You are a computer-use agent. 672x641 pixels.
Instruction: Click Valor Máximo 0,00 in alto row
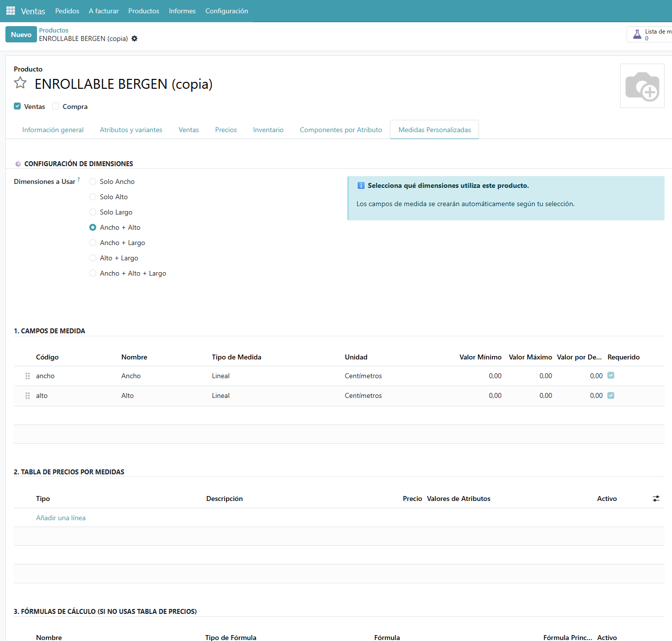click(x=546, y=395)
